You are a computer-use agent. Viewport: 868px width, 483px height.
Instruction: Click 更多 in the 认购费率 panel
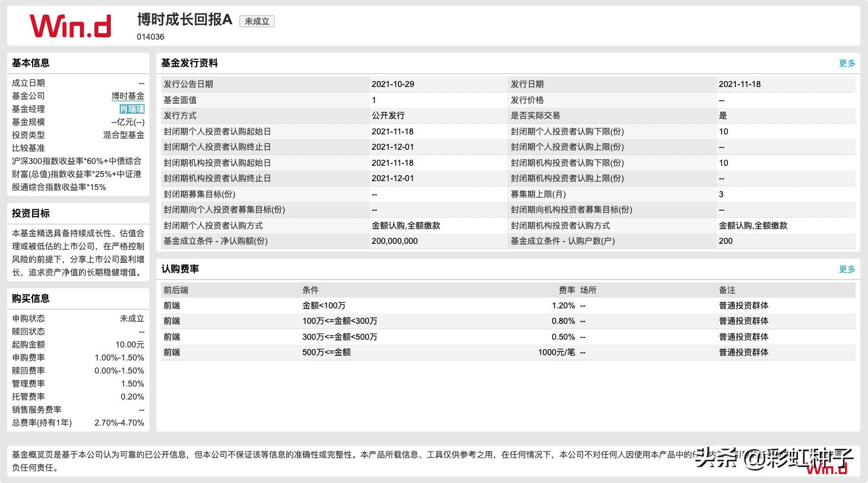click(847, 269)
